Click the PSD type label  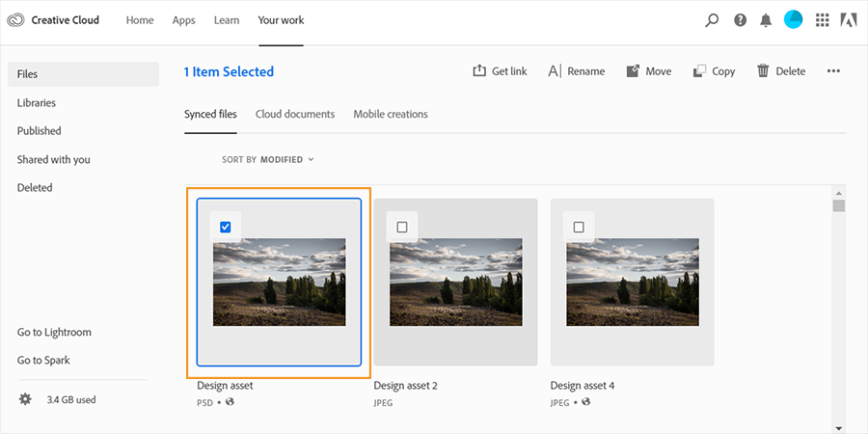204,402
